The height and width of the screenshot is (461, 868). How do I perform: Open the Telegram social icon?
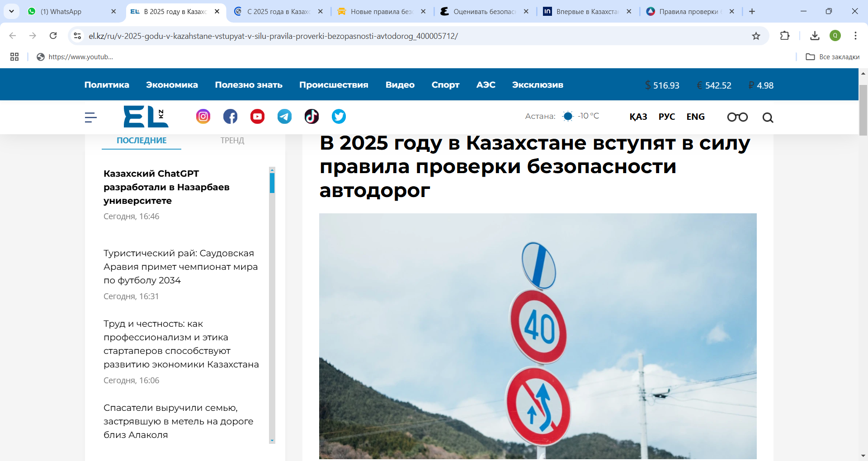284,117
